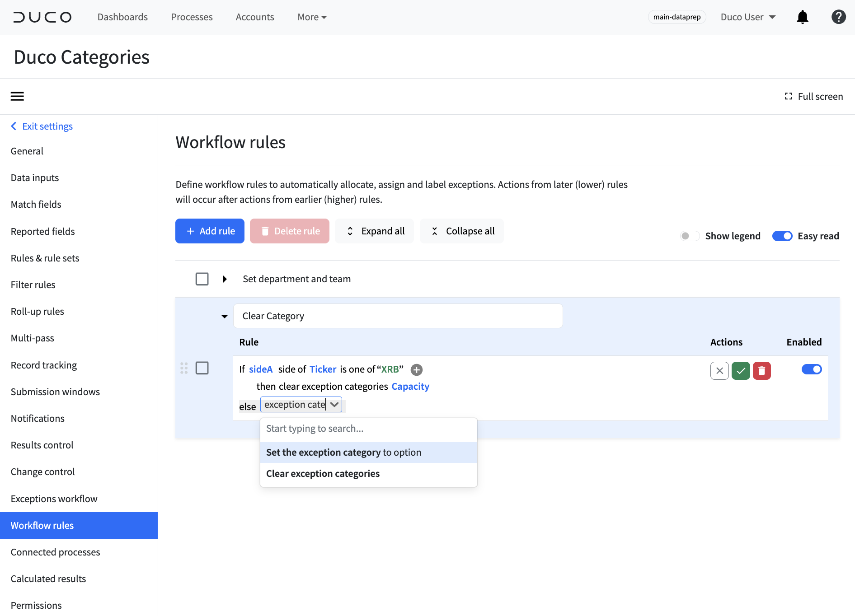
Task: Toggle the hamburger sidebar menu
Action: [x=17, y=96]
